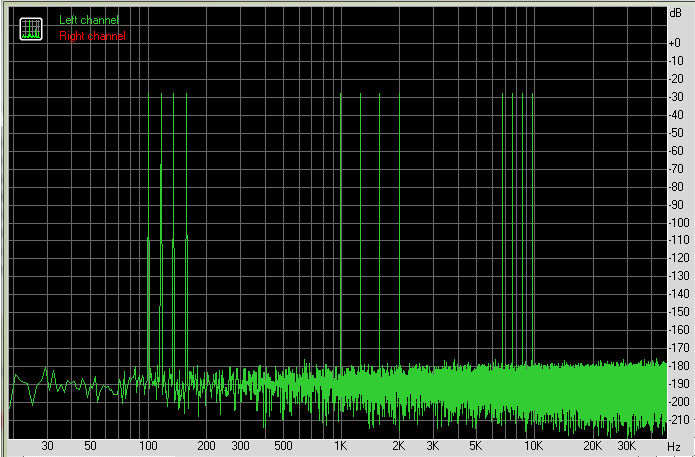Viewport: 695px width, 457px height.
Task: Click the "100" Hz frequency label
Action: click(148, 446)
